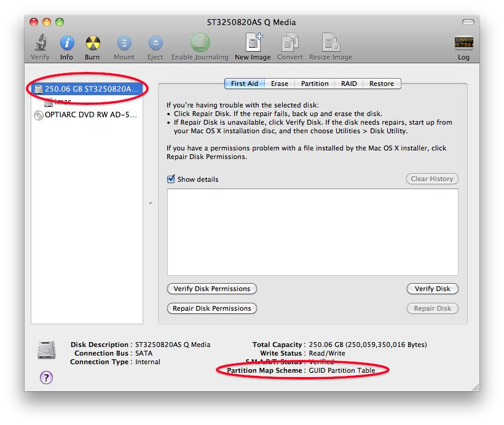This screenshot has height=425, width=504.
Task: Click the hard disk icon beside Disk Description
Action: tap(47, 349)
